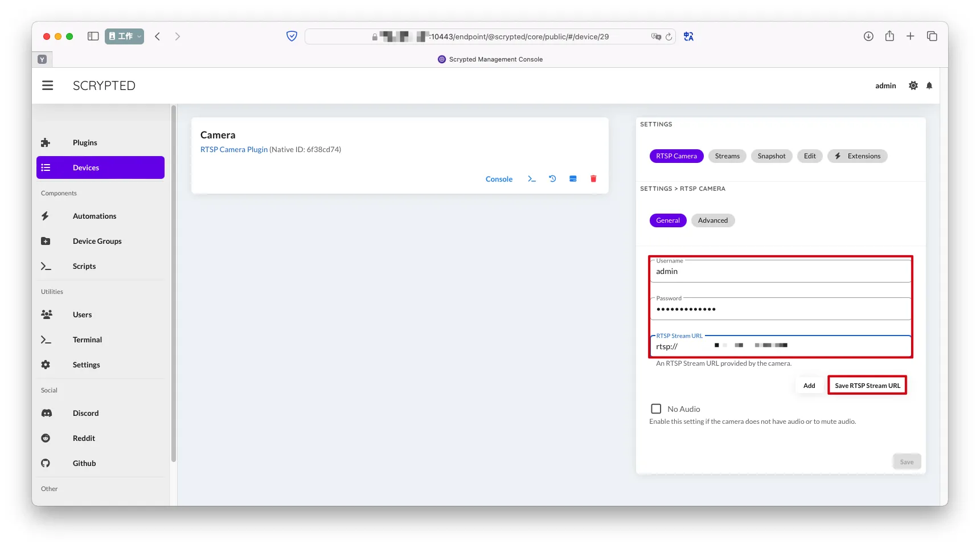The image size is (980, 548).
Task: Go forward with Safari forward arrow
Action: pos(178,36)
